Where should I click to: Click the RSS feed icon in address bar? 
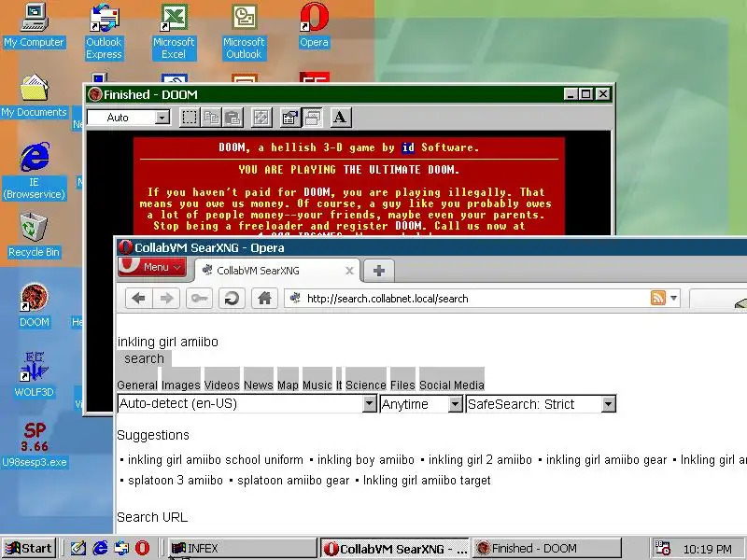(x=658, y=298)
